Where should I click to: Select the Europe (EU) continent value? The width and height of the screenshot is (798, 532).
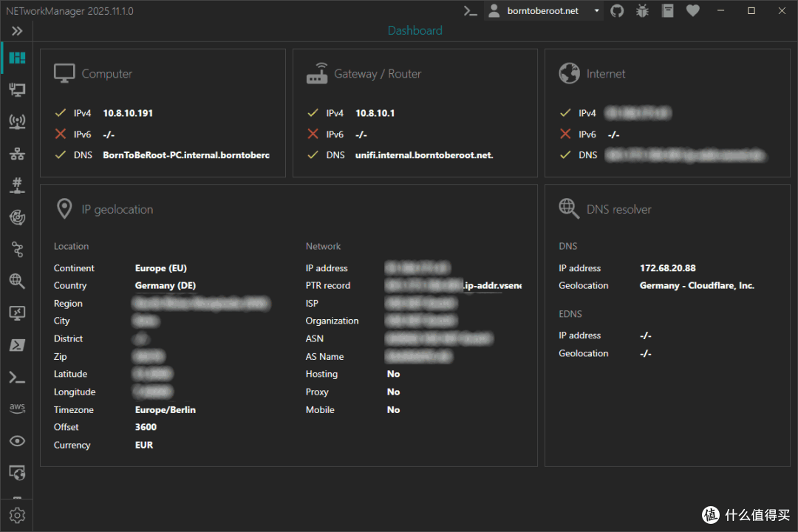click(161, 267)
